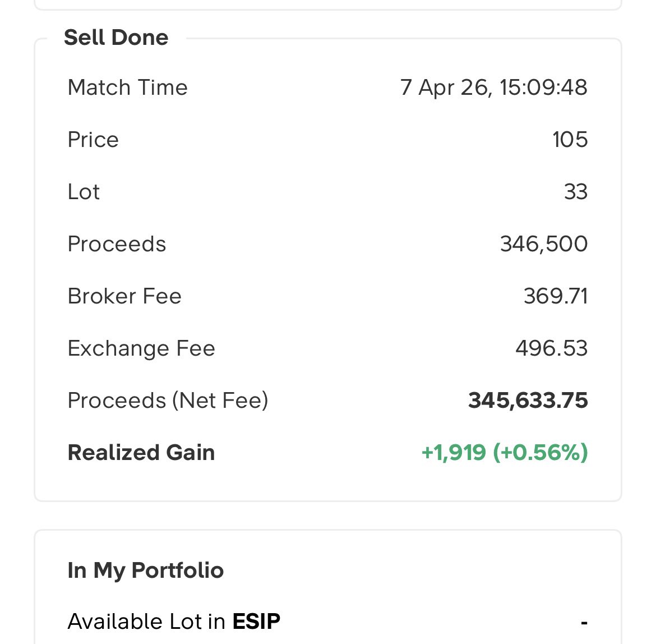This screenshot has width=656, height=644.
Task: Tap the Broker Fee label
Action: 124,296
